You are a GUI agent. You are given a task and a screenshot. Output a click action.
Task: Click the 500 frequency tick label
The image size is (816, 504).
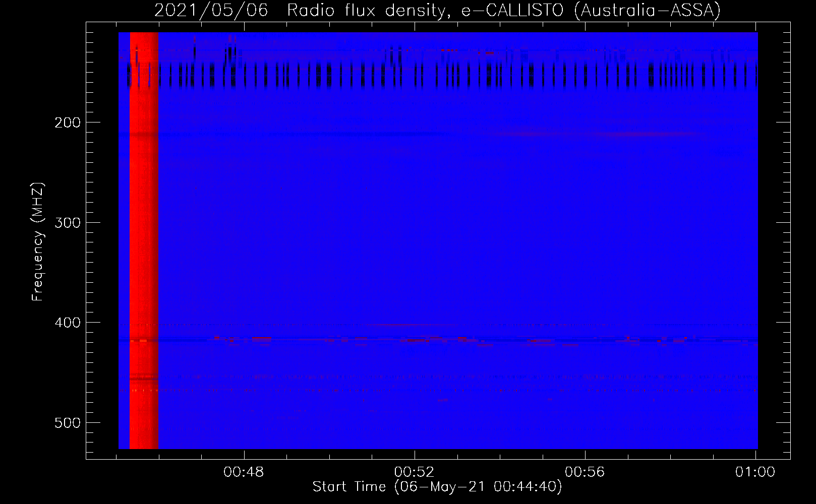(68, 422)
